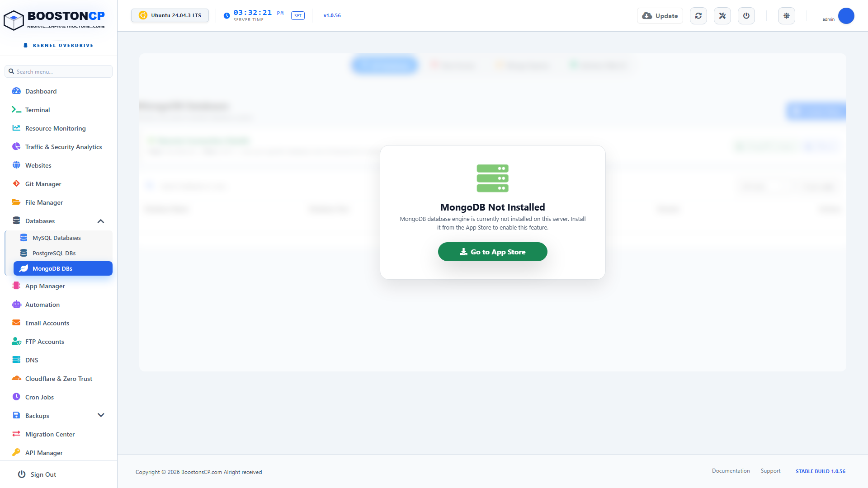This screenshot has width=868, height=488.
Task: Click Go to App Store button
Action: 493,252
